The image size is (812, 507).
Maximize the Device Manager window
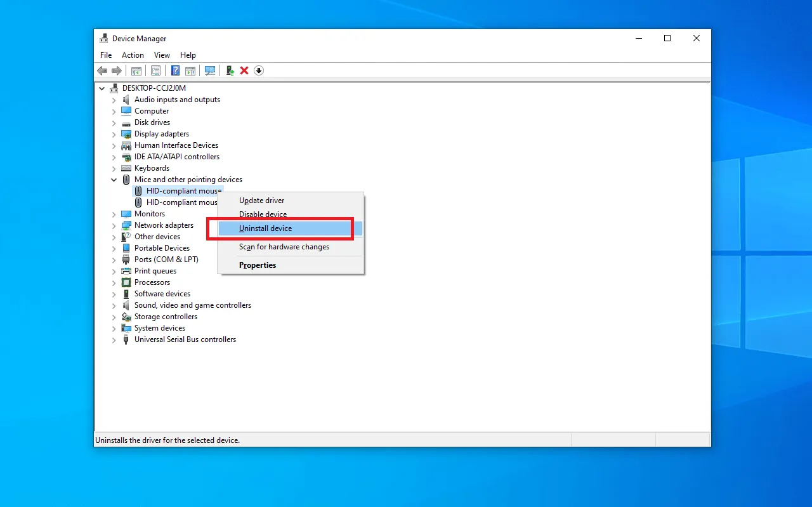667,39
